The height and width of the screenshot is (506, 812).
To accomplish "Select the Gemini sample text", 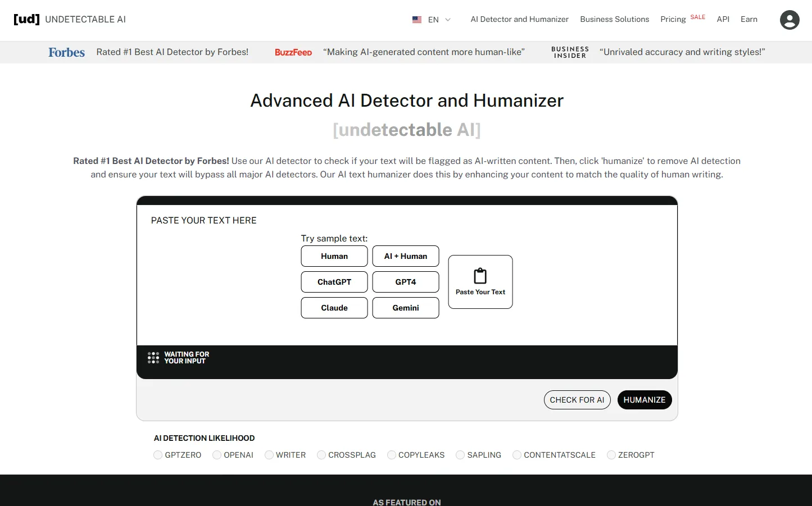I will [x=405, y=307].
